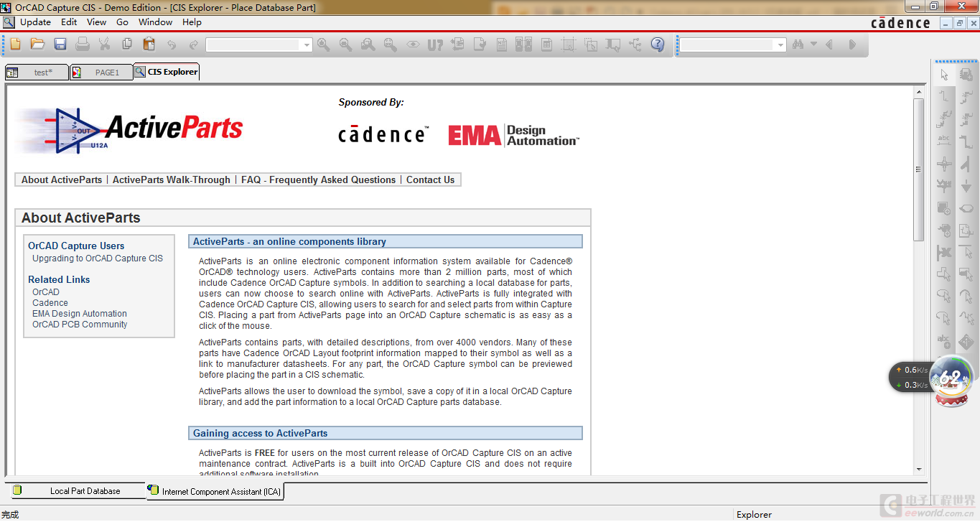
Task: Click the Place Ground palette icon
Action: [x=966, y=186]
